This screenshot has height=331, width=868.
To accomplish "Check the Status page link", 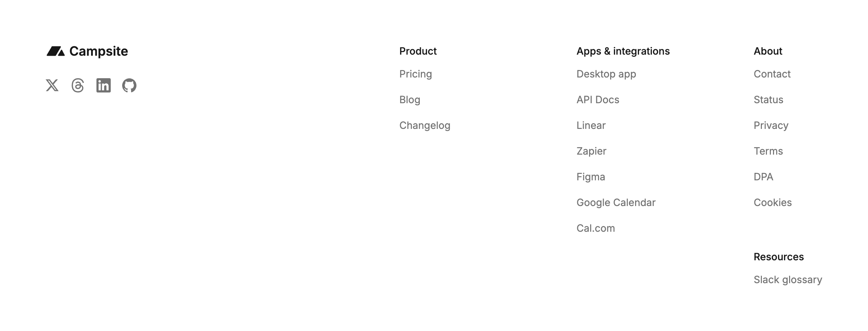I will click(x=768, y=100).
